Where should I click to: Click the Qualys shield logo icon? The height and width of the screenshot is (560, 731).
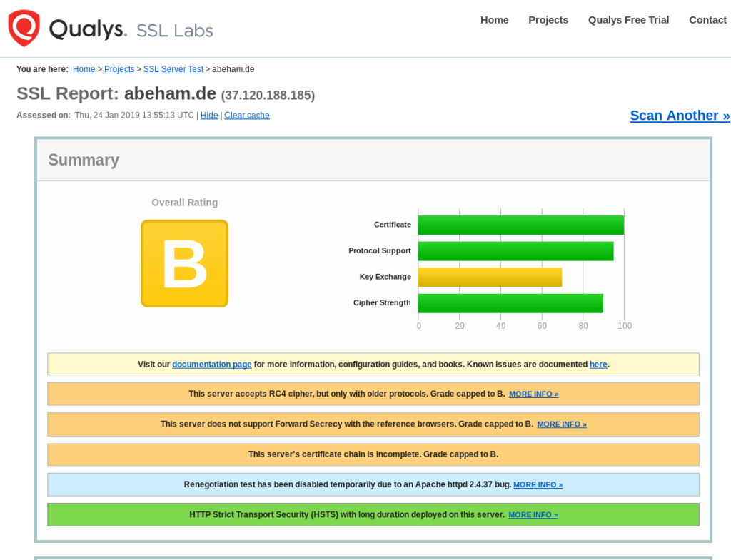[x=24, y=28]
